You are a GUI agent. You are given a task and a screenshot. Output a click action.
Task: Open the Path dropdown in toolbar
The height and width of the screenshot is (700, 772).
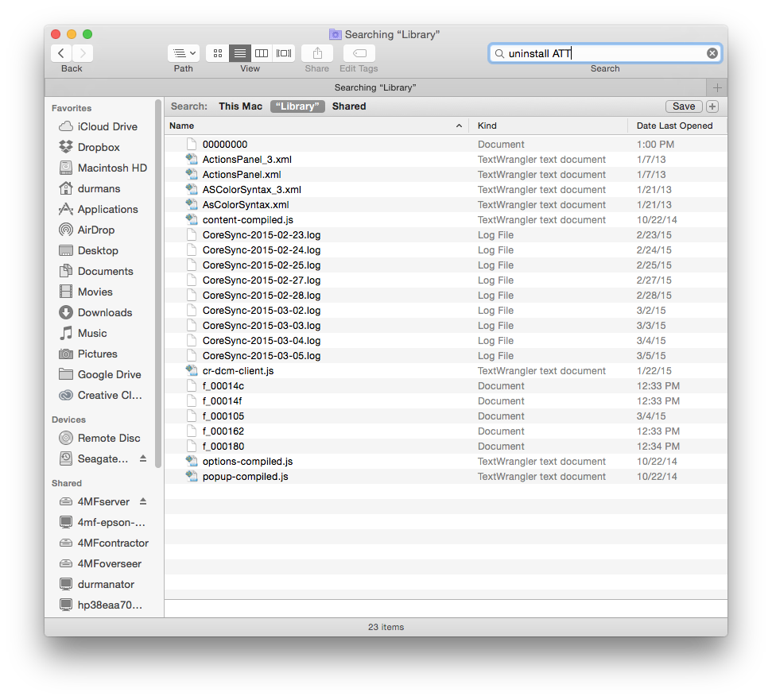pos(184,53)
